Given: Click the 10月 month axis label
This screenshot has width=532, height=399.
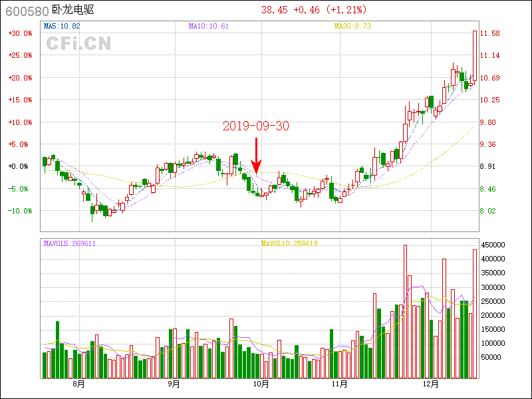Looking at the screenshot, I should point(261,384).
